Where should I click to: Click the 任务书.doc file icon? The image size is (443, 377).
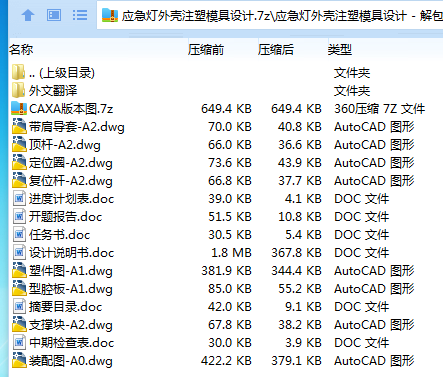point(19,235)
